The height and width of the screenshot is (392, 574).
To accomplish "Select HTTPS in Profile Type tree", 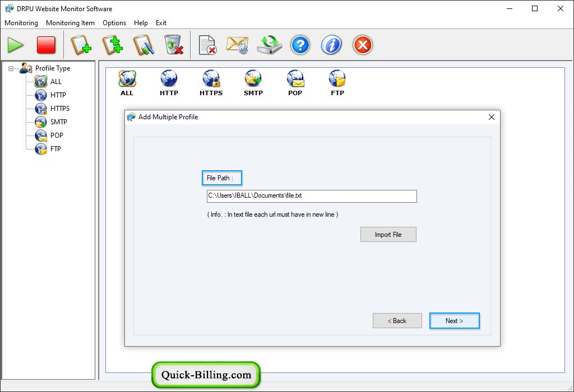I will (x=59, y=109).
